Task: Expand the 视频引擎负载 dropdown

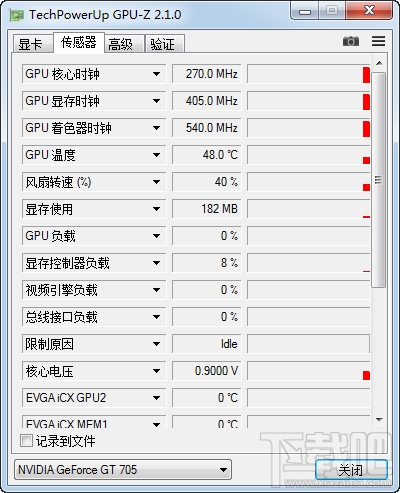Action: [156, 290]
